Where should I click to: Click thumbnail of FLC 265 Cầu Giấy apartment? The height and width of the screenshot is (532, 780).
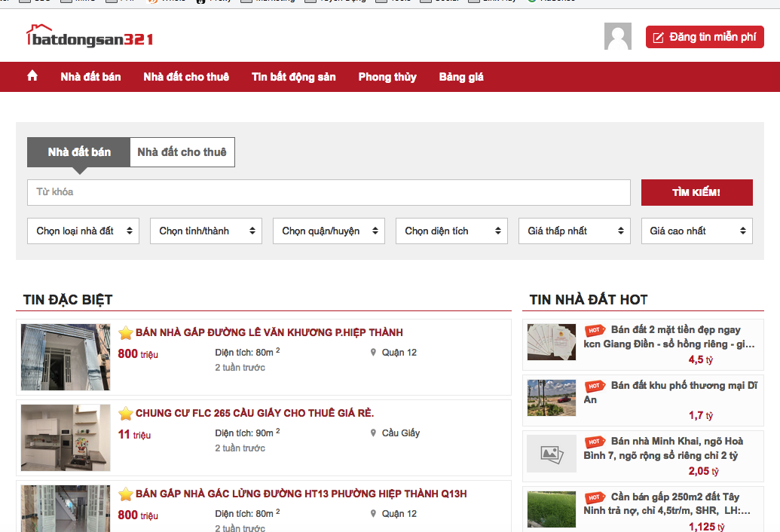click(66, 438)
